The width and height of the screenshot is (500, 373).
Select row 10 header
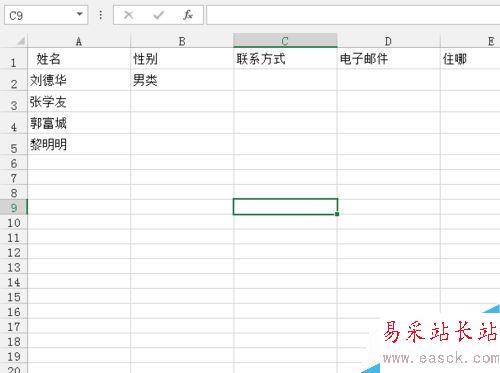pyautogui.click(x=14, y=222)
